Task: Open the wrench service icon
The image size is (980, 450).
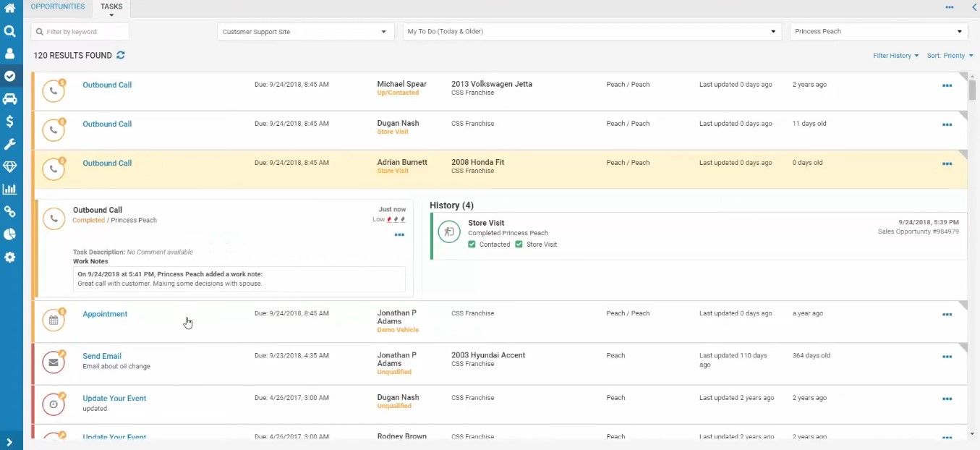Action: (10, 144)
